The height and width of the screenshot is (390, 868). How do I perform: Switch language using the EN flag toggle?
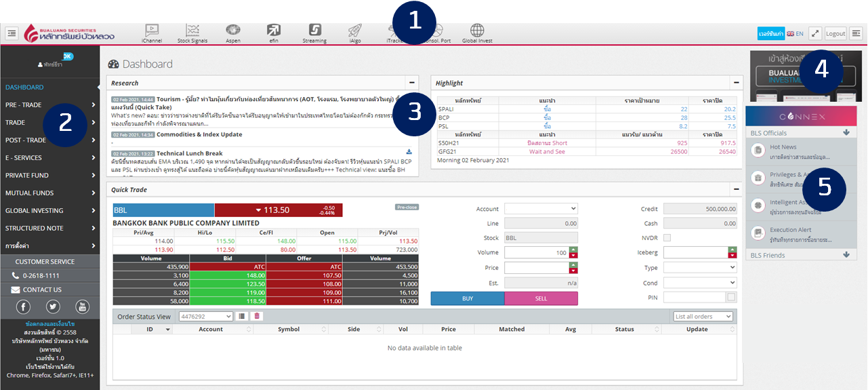(x=795, y=33)
